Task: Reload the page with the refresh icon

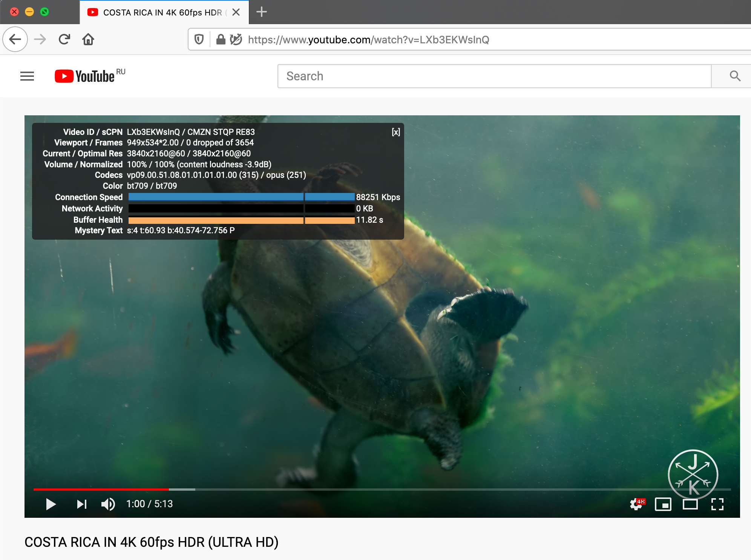Action: click(64, 39)
